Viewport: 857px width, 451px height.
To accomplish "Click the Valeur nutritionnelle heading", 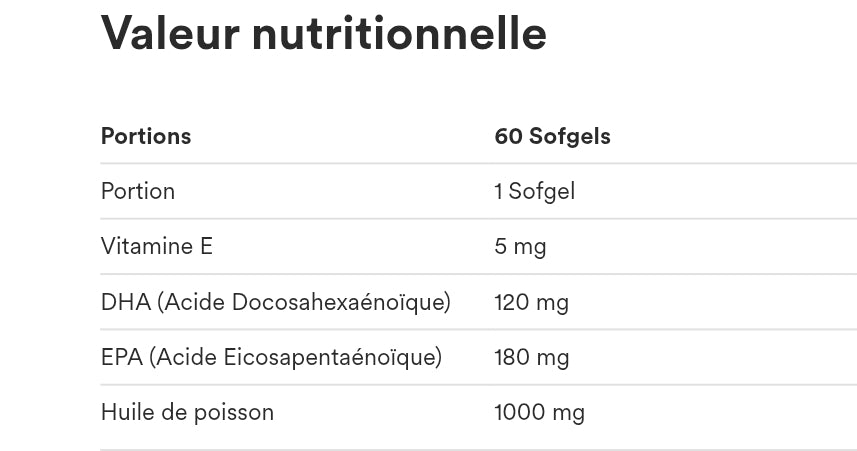I will click(x=324, y=34).
